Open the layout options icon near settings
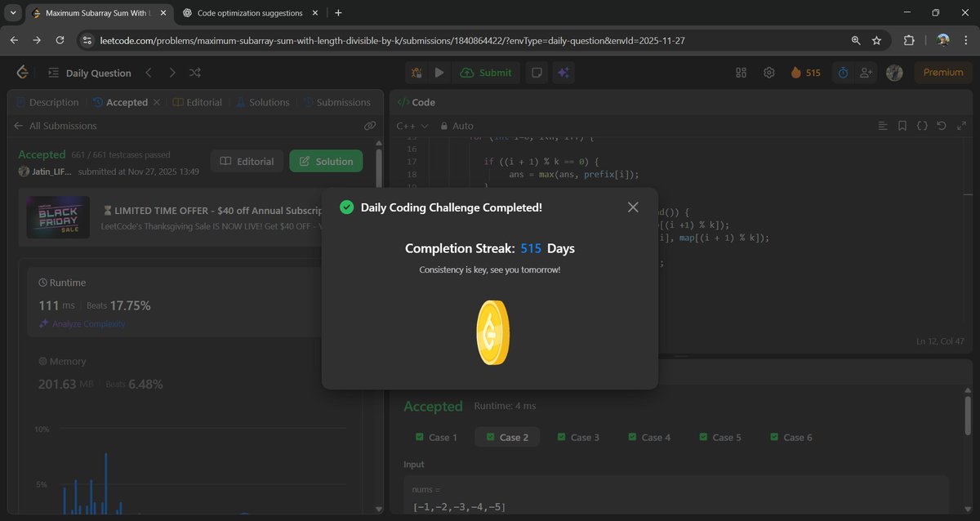The width and height of the screenshot is (980, 521). point(741,73)
